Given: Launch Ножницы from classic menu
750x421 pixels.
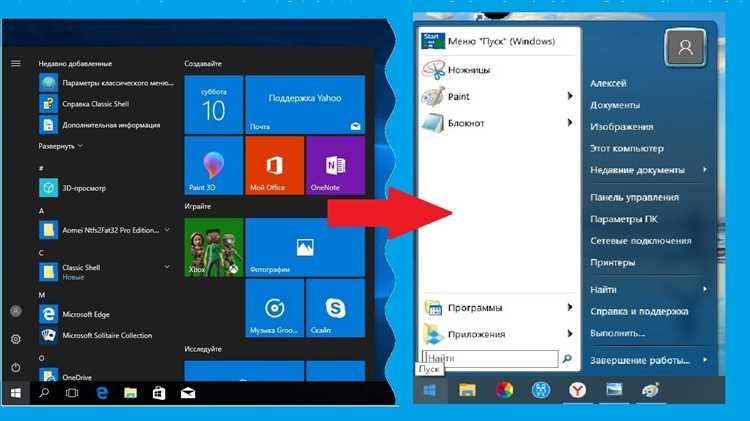Looking at the screenshot, I should coord(498,70).
